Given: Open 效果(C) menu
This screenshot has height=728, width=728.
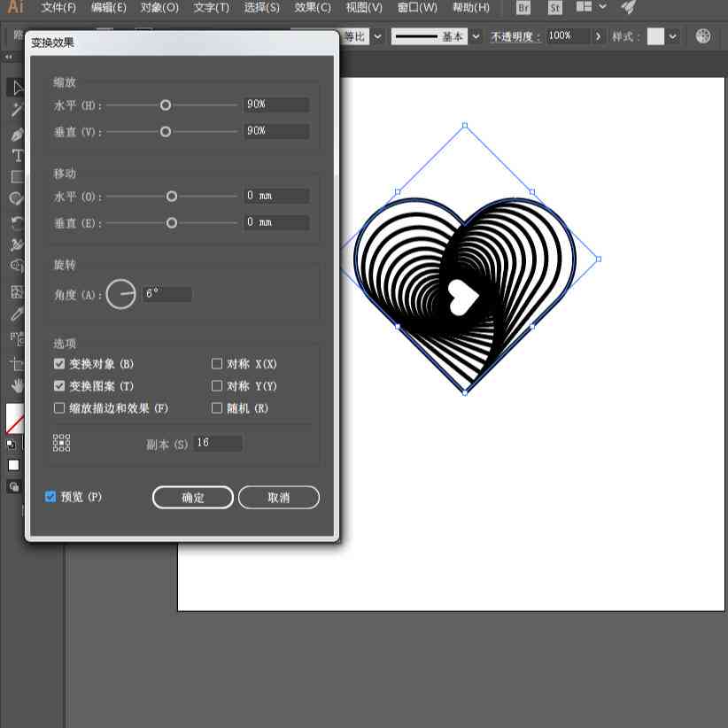Looking at the screenshot, I should pyautogui.click(x=313, y=7).
